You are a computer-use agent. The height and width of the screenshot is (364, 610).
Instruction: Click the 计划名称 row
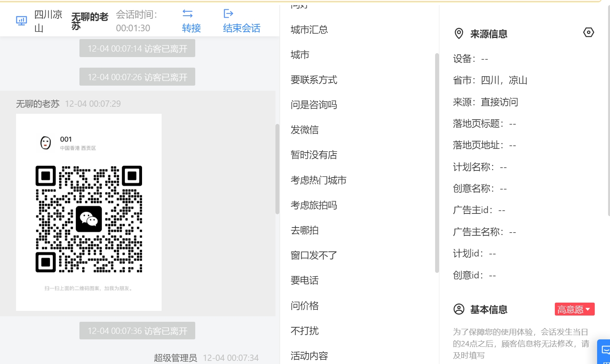(480, 167)
